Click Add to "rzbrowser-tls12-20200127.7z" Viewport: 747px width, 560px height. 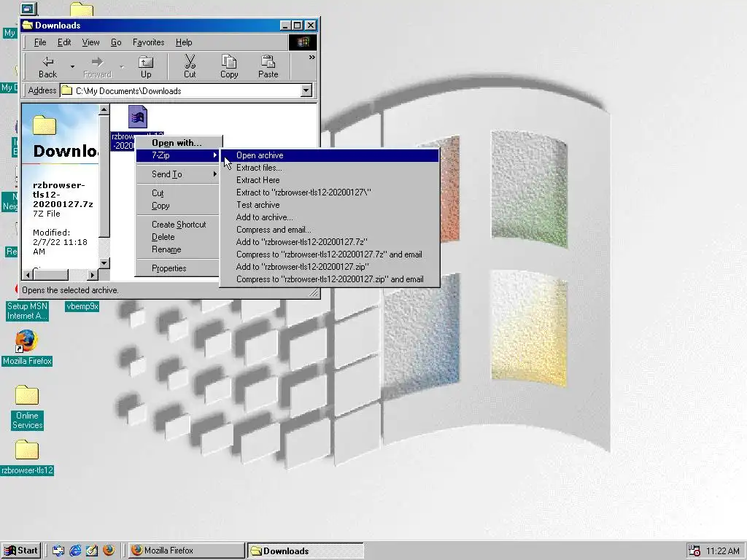point(330,242)
